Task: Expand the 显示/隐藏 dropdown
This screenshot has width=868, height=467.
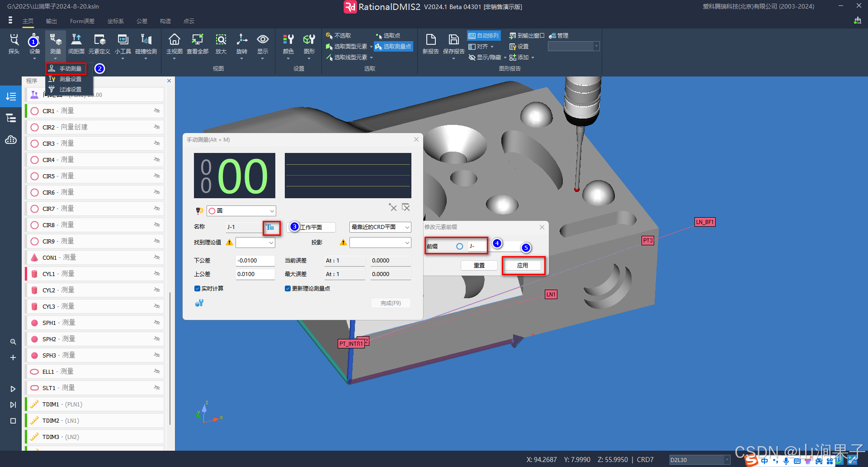Action: (x=505, y=57)
